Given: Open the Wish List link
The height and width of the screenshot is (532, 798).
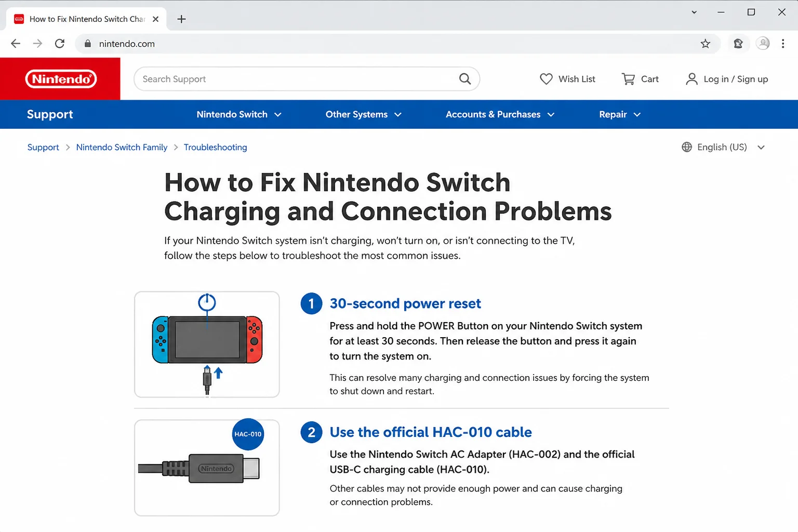Looking at the screenshot, I should click(567, 79).
